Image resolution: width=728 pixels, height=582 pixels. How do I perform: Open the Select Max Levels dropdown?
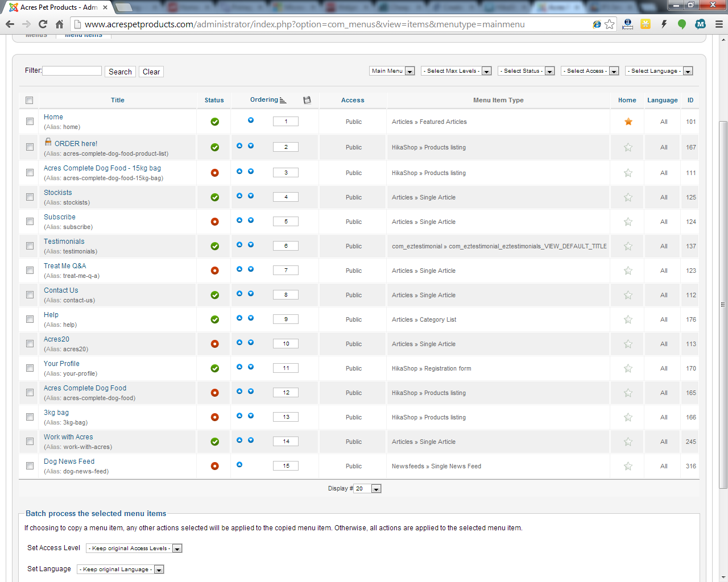(x=456, y=71)
